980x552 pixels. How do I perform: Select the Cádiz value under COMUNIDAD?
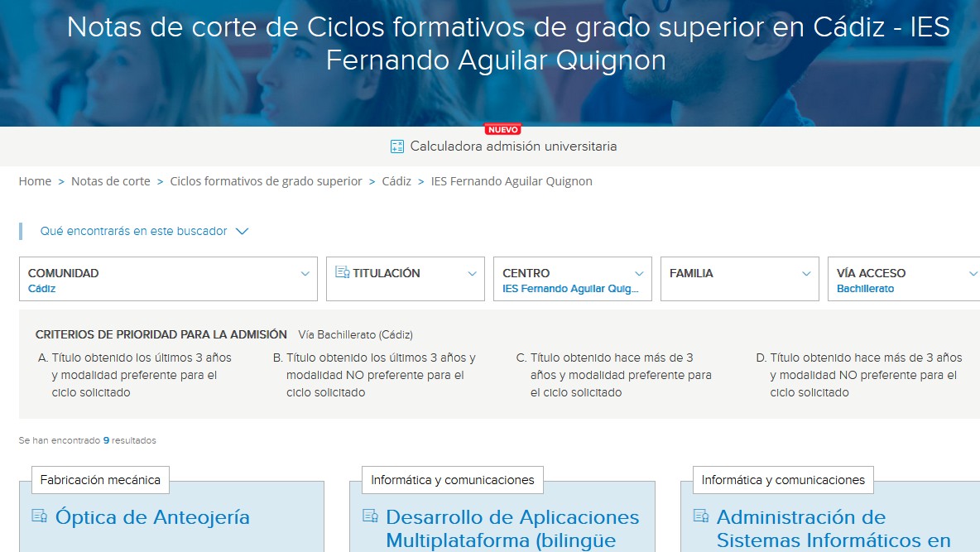[42, 289]
